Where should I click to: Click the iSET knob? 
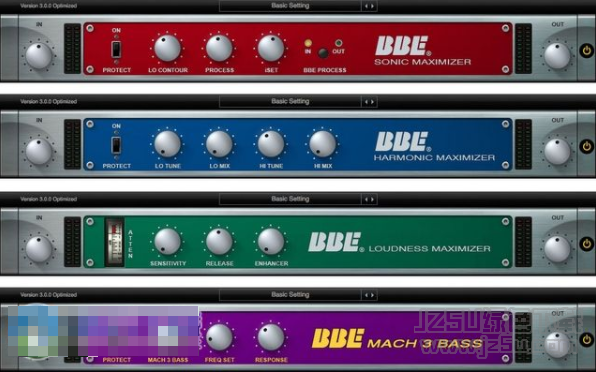(271, 48)
